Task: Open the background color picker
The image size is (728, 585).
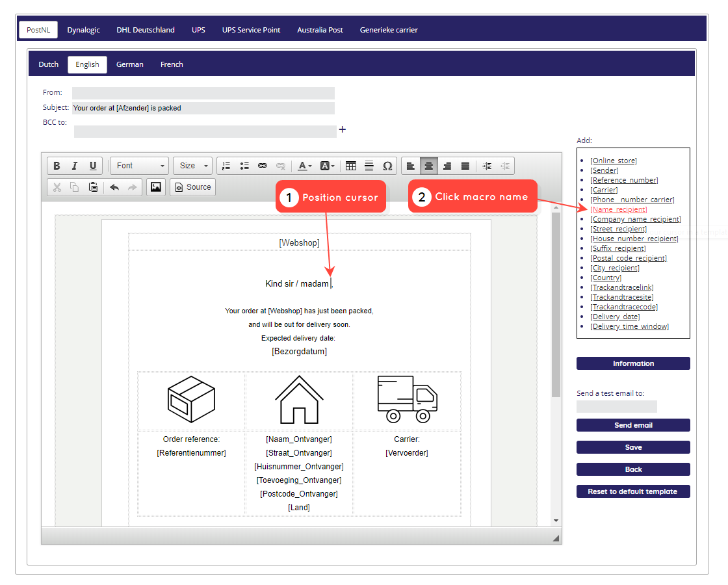Action: (x=328, y=166)
